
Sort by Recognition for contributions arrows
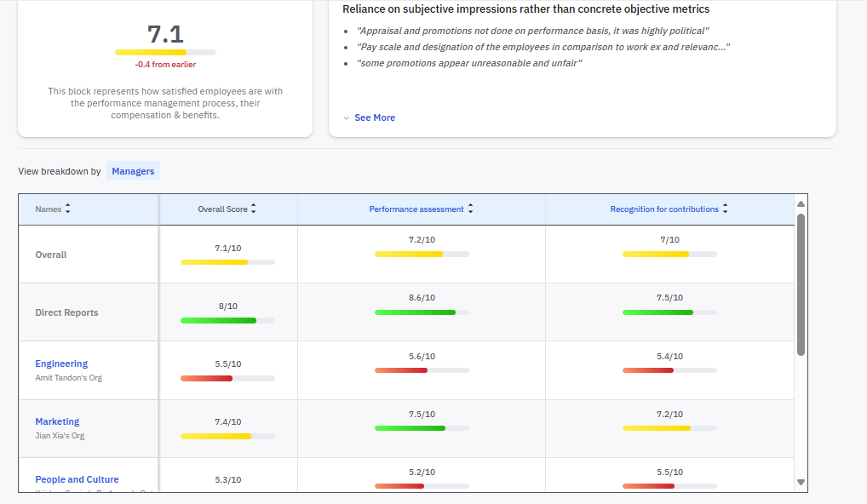click(725, 209)
